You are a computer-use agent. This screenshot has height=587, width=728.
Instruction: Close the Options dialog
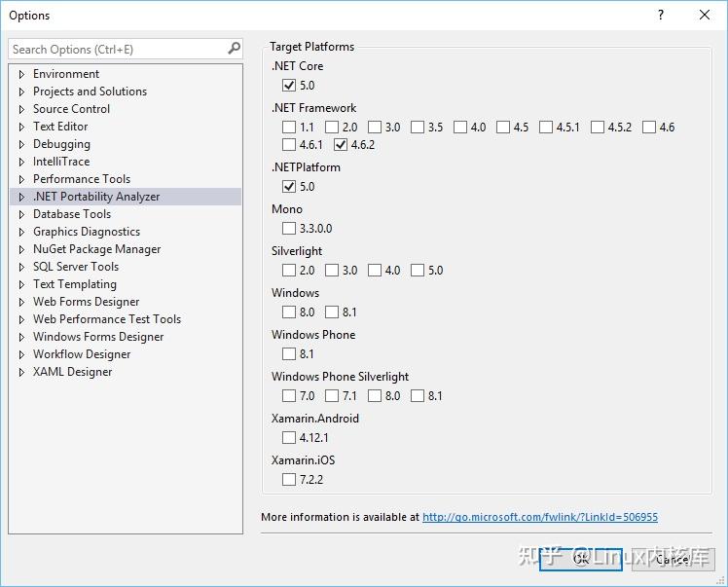point(705,15)
